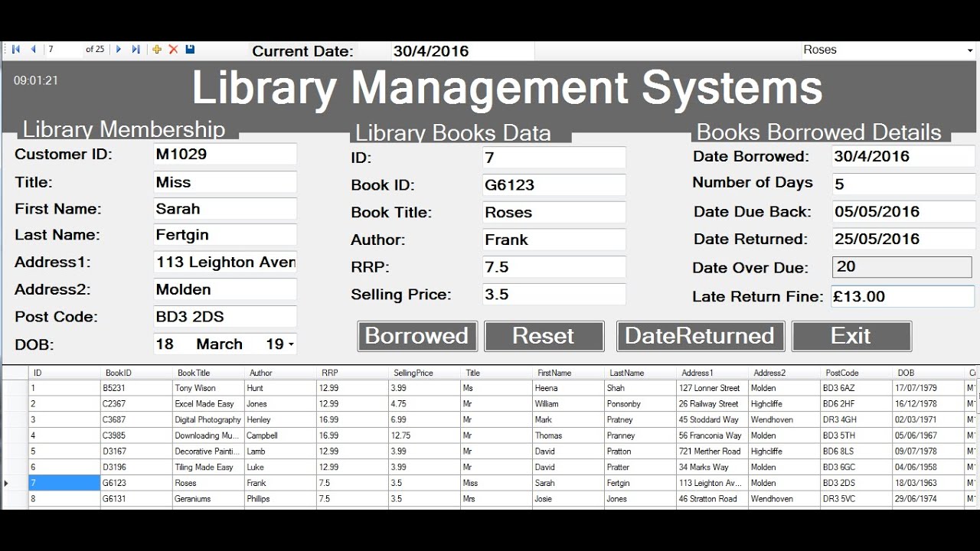Select cell 'Tiling Made Easy'
Image resolution: width=980 pixels, height=551 pixels.
click(208, 467)
